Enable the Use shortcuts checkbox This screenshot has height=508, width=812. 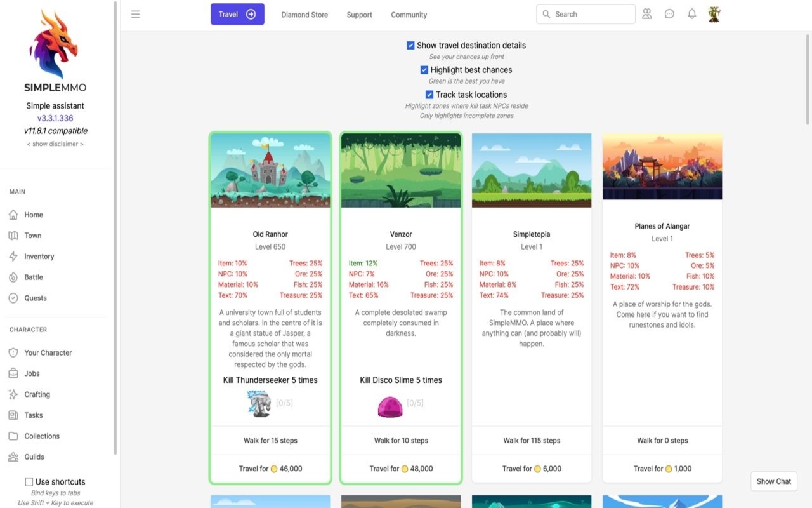29,482
